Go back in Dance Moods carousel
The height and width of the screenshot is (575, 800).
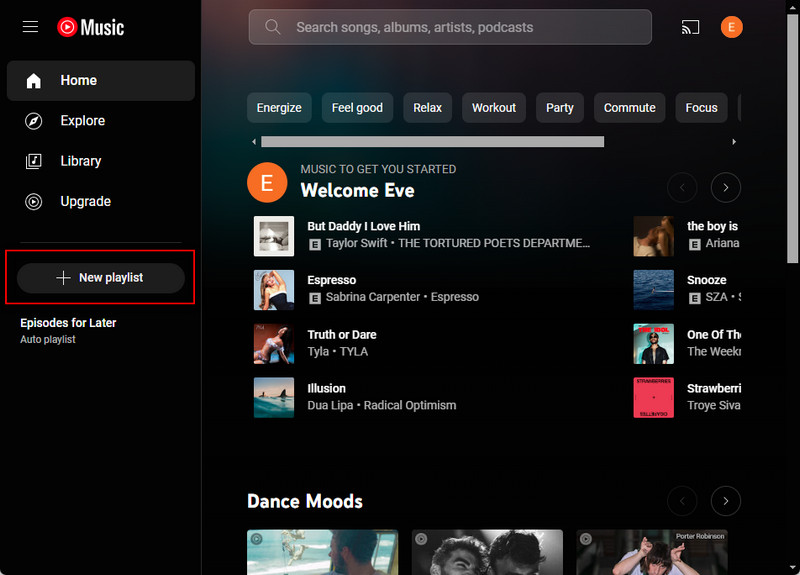pos(682,501)
